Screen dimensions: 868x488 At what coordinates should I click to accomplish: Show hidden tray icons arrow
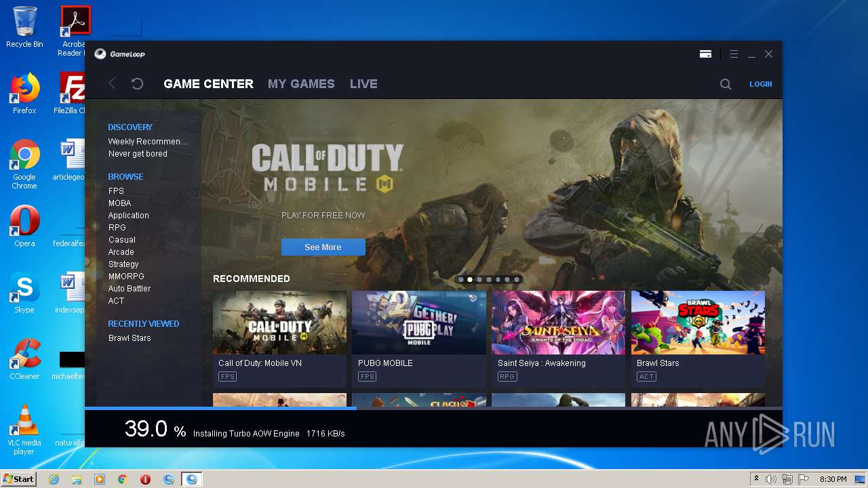(x=756, y=479)
